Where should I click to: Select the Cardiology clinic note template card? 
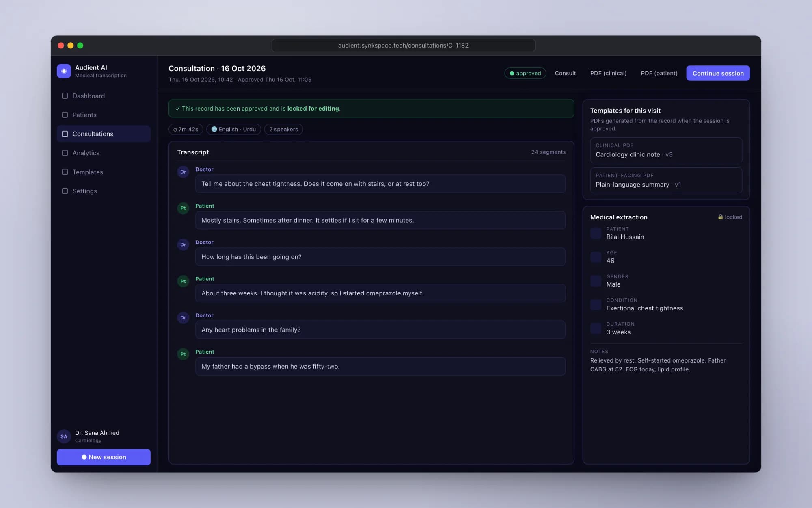point(666,150)
